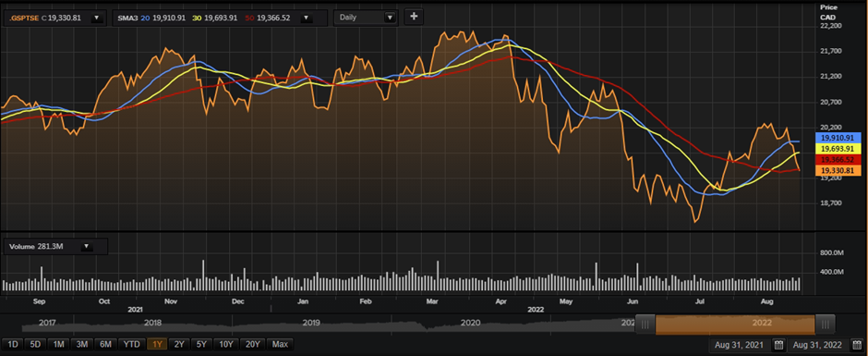868x356 pixels.
Task: Open the start date calendar icon
Action: pyautogui.click(x=778, y=345)
